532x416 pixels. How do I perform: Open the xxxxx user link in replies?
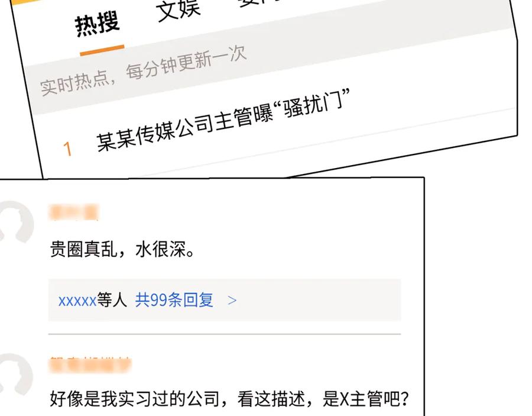click(x=77, y=301)
